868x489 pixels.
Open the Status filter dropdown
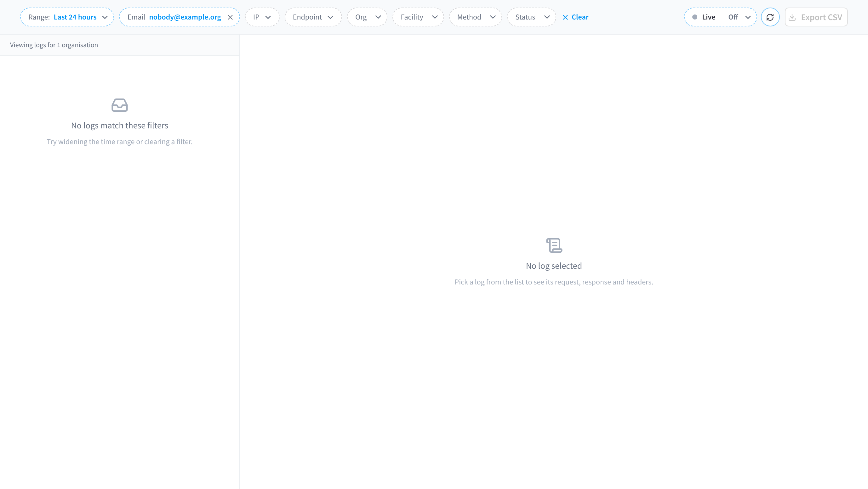pos(531,17)
